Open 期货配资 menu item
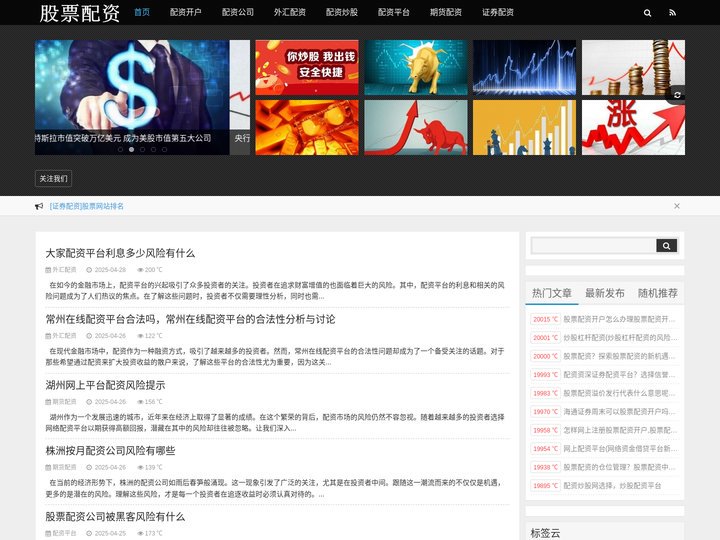 [446, 12]
